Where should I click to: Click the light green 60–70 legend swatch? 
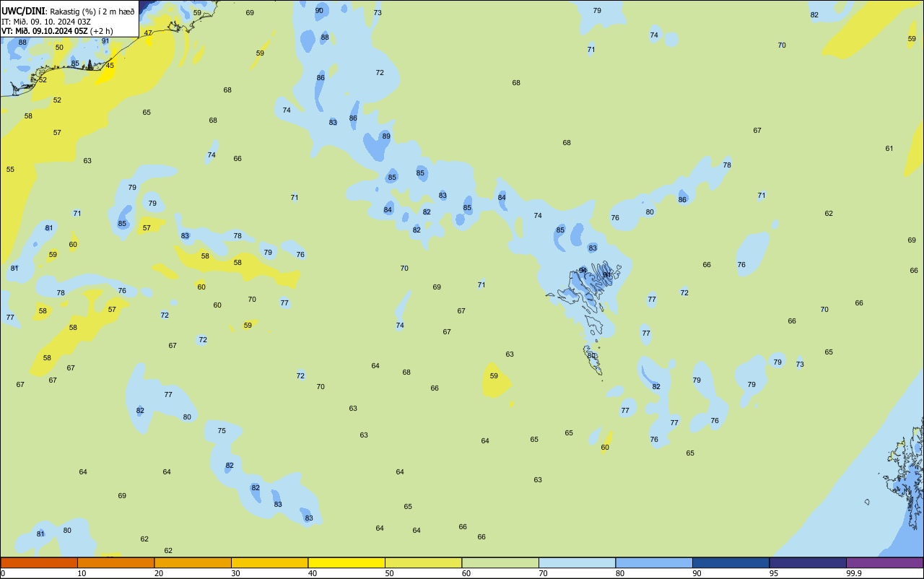(x=500, y=562)
